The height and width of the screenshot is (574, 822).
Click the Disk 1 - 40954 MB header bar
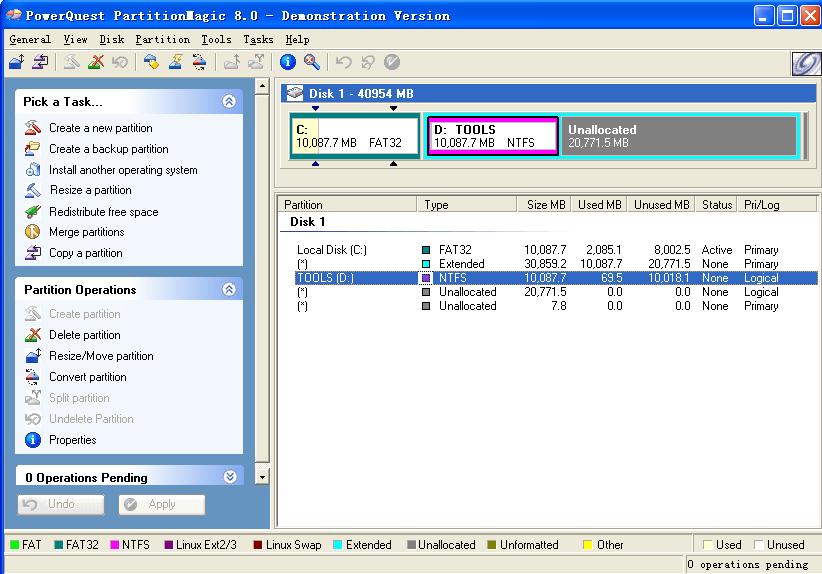548,93
